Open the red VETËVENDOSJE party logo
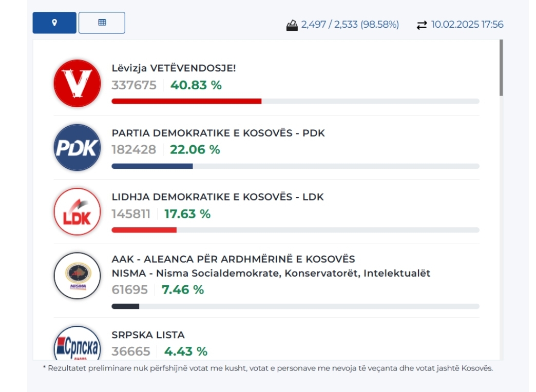Image resolution: width=536 pixels, height=392 pixels. tap(77, 84)
